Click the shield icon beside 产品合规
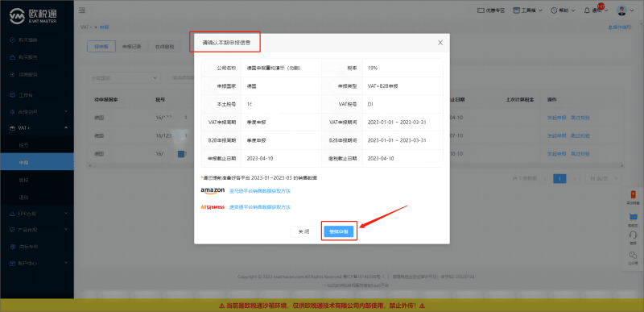Screen dimensions: 644x312 click(12, 230)
